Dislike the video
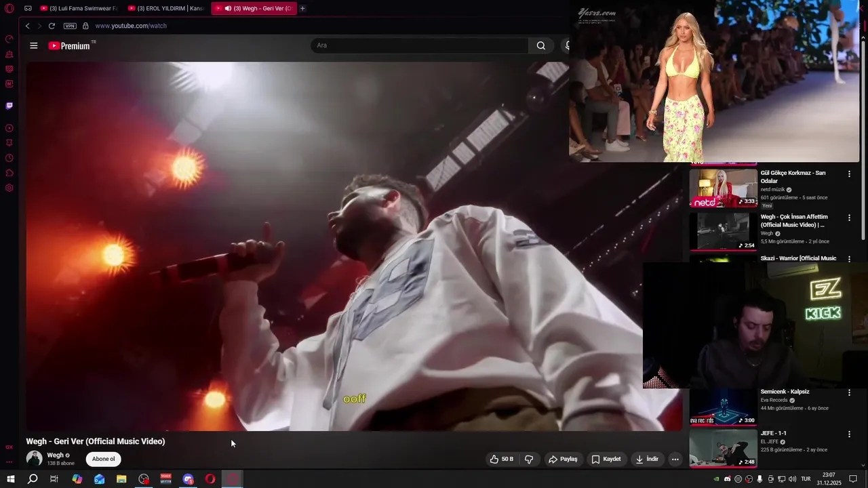868x488 pixels. [529, 459]
